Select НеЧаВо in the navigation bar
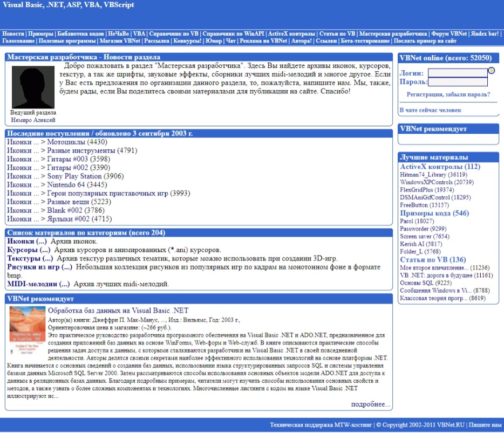 tap(118, 34)
